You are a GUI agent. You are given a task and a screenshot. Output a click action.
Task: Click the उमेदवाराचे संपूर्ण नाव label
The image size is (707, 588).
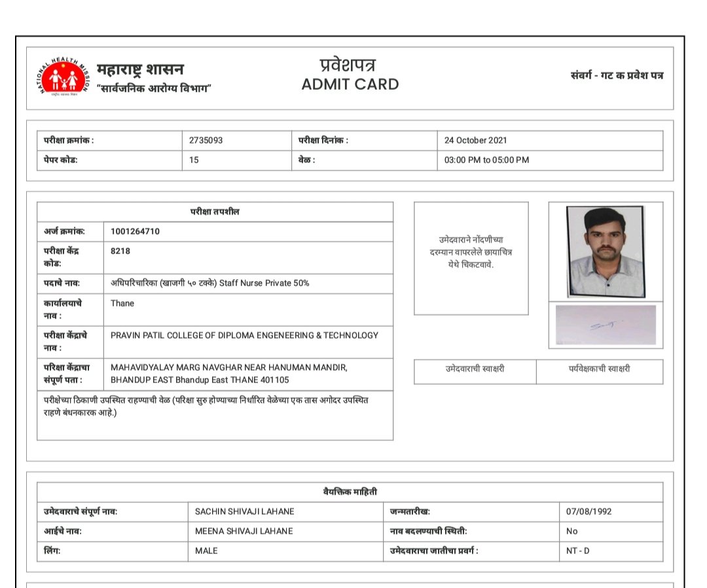point(81,511)
